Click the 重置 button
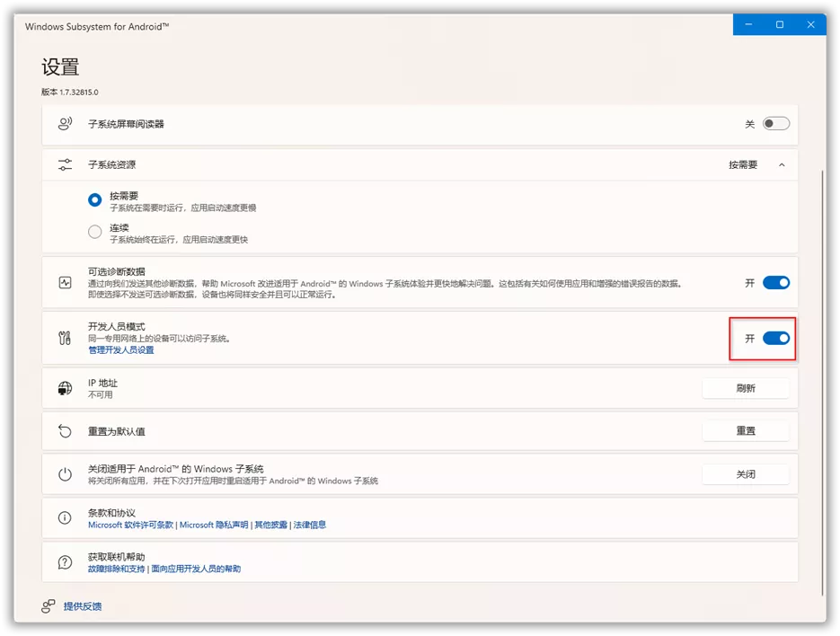Screen dimensions: 840x636 point(745,431)
